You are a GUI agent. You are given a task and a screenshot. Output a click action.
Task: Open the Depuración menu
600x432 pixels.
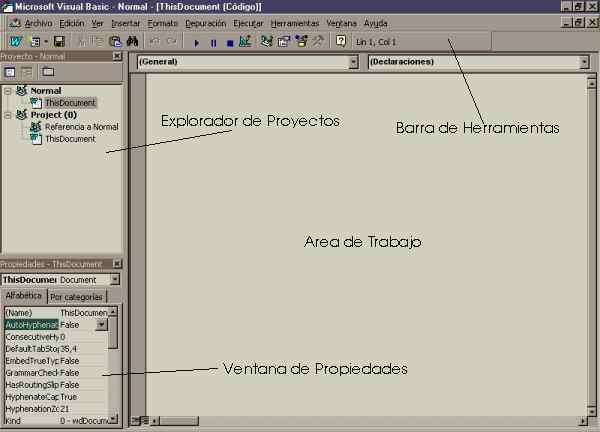coord(205,22)
